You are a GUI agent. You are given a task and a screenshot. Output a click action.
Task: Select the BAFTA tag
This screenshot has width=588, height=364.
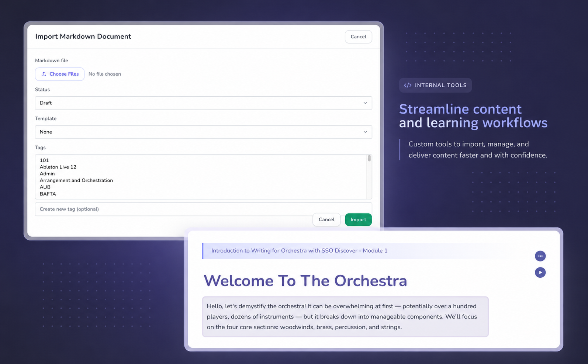[x=48, y=194]
